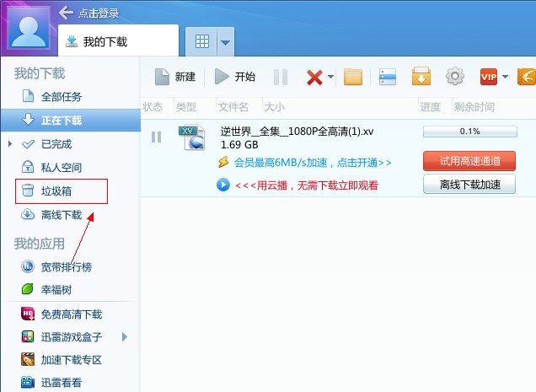Click the 离线下载加速 button

click(469, 185)
